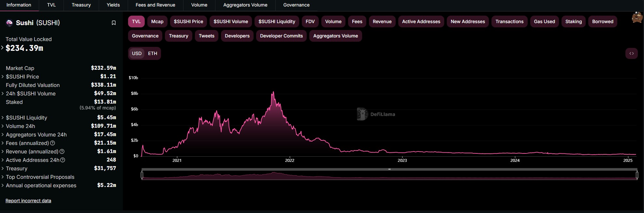Switch to Fees and Revenue tab
Image resolution: width=644 pixels, height=213 pixels.
pyautogui.click(x=155, y=5)
